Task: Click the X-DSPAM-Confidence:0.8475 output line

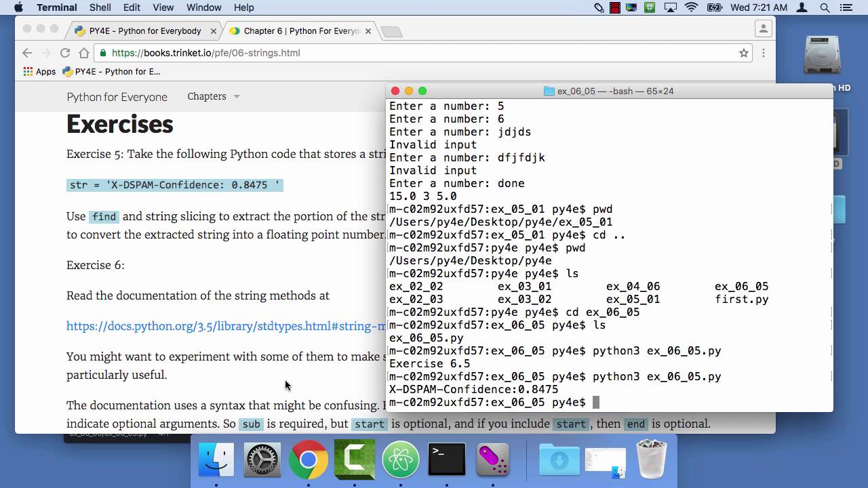Action: click(474, 390)
